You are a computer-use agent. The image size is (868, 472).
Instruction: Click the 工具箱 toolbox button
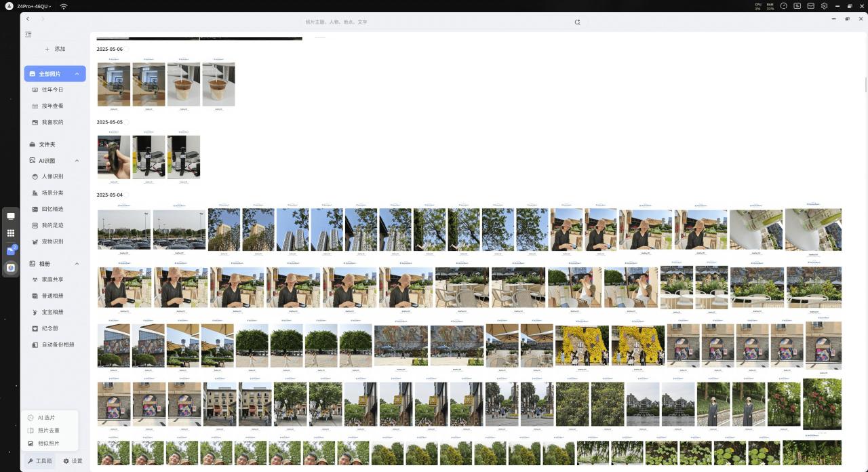click(x=39, y=461)
